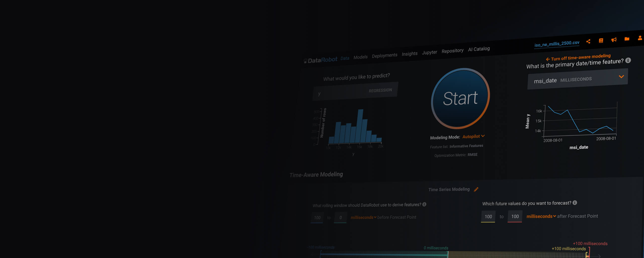The height and width of the screenshot is (258, 644).
Task: Click the red +100 milliseconds marker label
Action: [x=590, y=243]
